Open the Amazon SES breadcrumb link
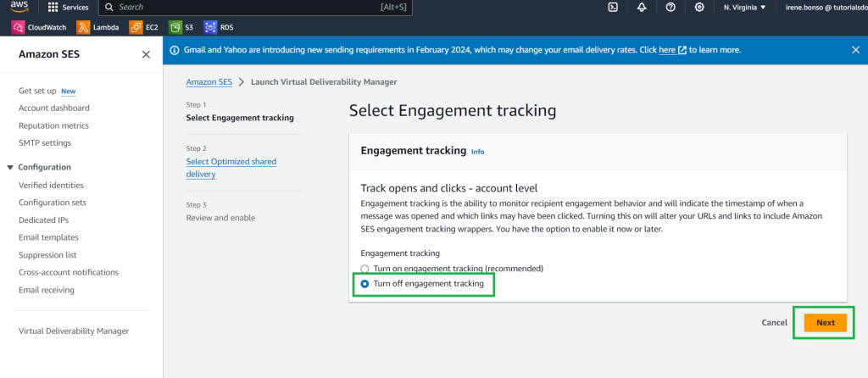 (209, 82)
